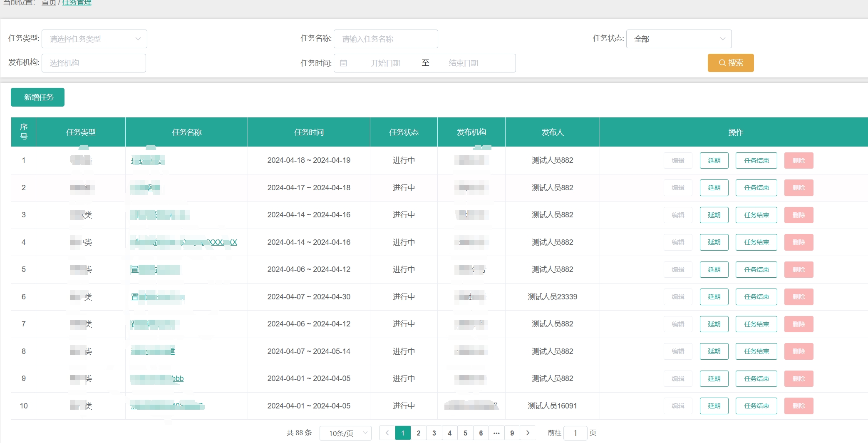Click the 任务状态 column header
868x443 pixels.
pos(404,132)
